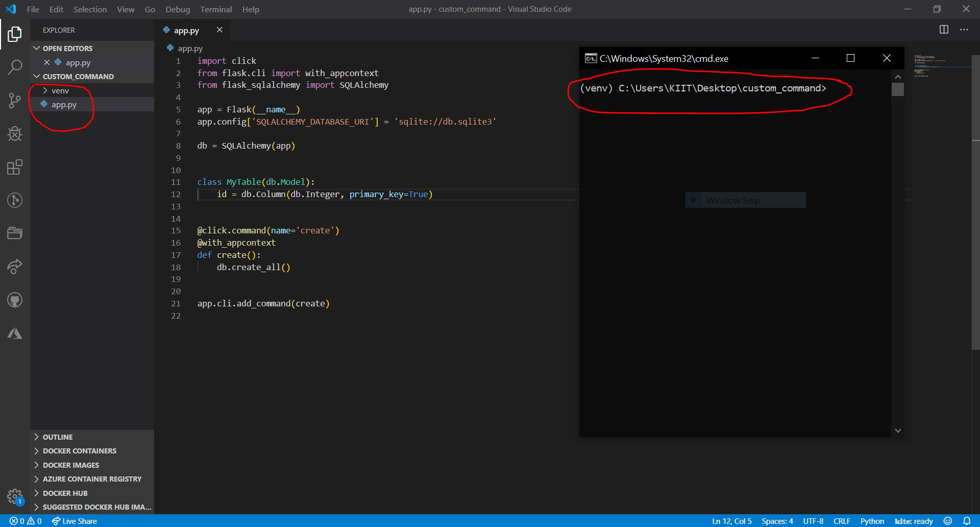Viewport: 980px width, 527px height.
Task: Change line endings via CRLF entry
Action: point(842,521)
